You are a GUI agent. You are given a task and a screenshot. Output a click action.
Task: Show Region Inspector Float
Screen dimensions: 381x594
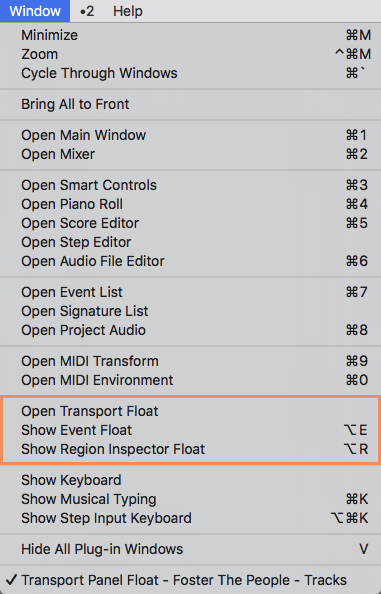point(190,449)
